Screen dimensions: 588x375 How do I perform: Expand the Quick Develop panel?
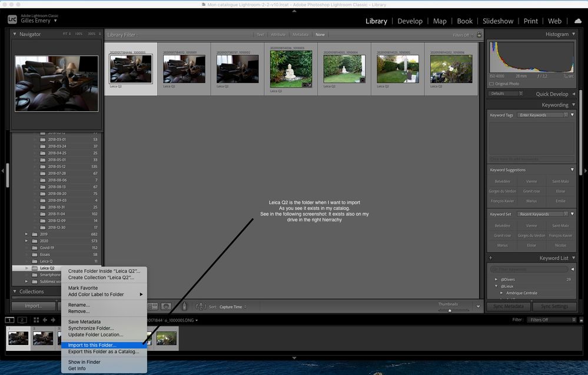click(x=574, y=94)
